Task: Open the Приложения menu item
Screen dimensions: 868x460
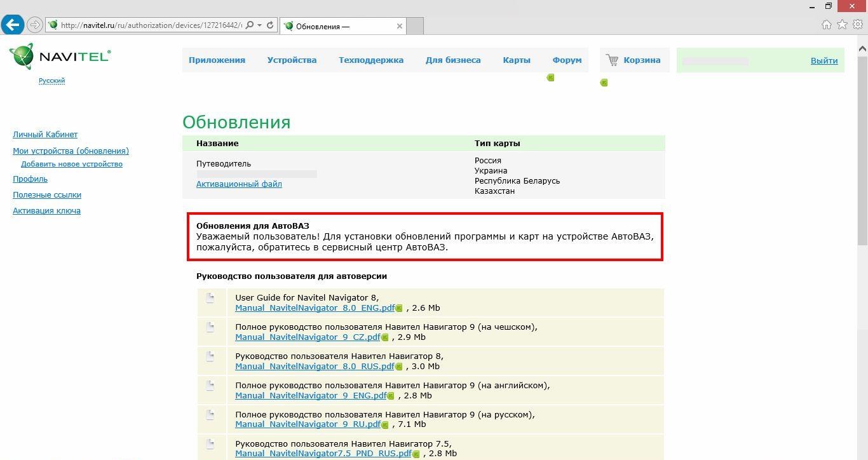Action: tap(217, 60)
